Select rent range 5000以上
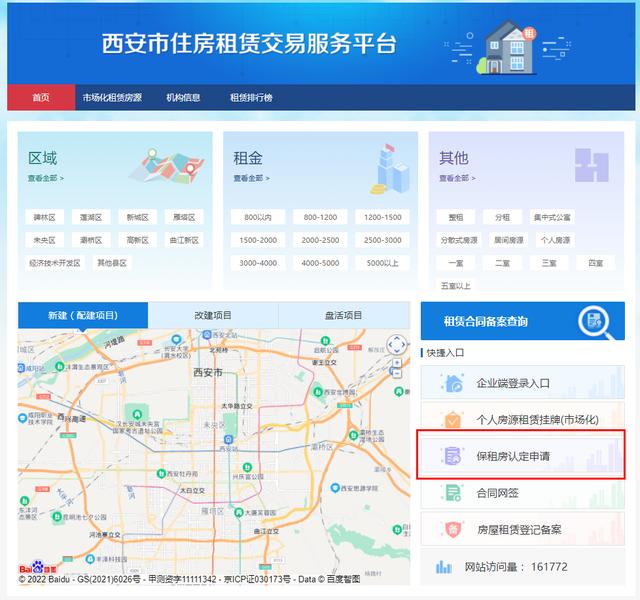 [382, 263]
